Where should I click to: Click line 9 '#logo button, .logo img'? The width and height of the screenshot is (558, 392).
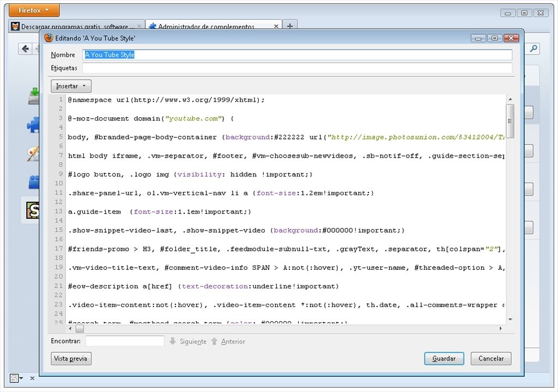click(190, 174)
